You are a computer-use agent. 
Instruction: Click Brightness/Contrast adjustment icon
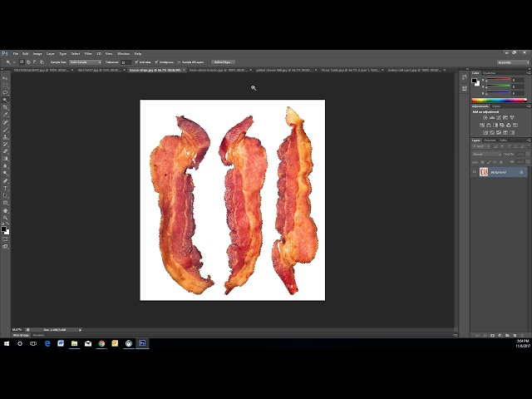[x=485, y=118]
